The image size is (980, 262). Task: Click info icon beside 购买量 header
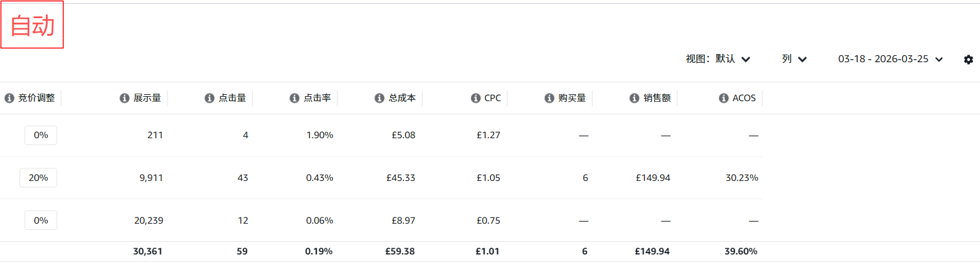[549, 98]
